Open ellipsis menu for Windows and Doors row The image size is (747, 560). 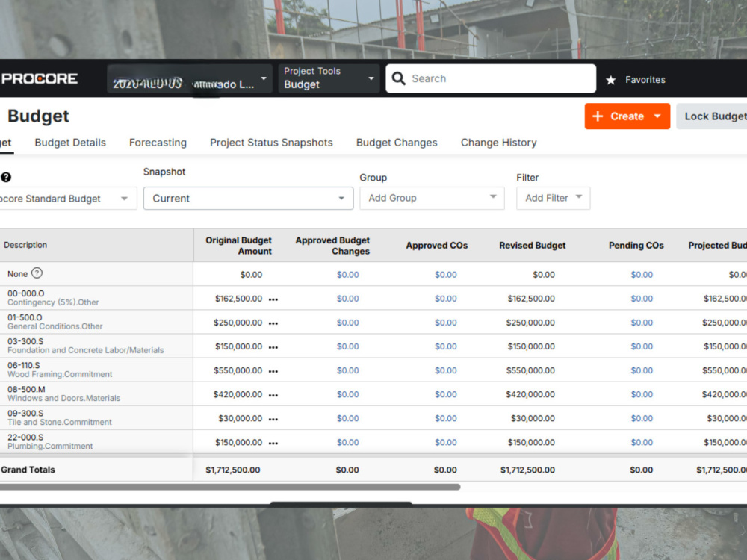coord(273,395)
